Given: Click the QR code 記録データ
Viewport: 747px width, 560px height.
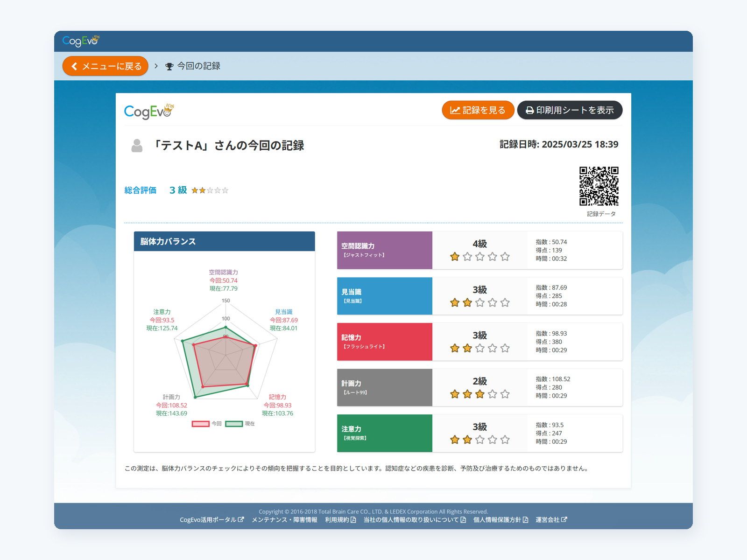Looking at the screenshot, I should pos(599,186).
